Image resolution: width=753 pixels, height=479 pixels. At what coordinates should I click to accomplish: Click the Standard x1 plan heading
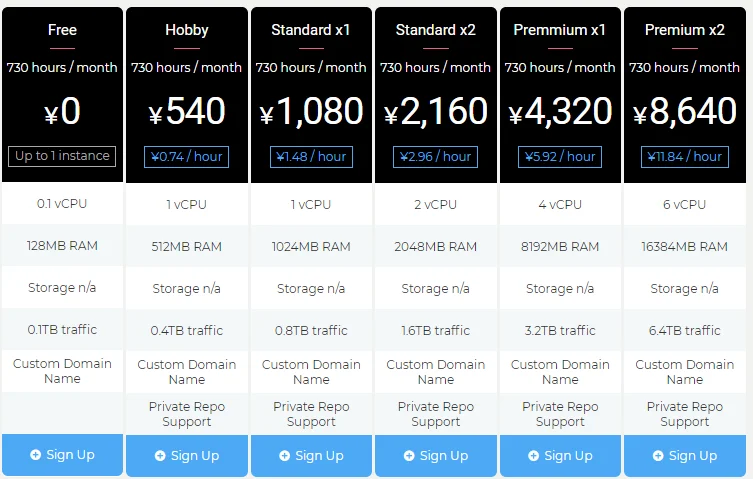tap(311, 30)
